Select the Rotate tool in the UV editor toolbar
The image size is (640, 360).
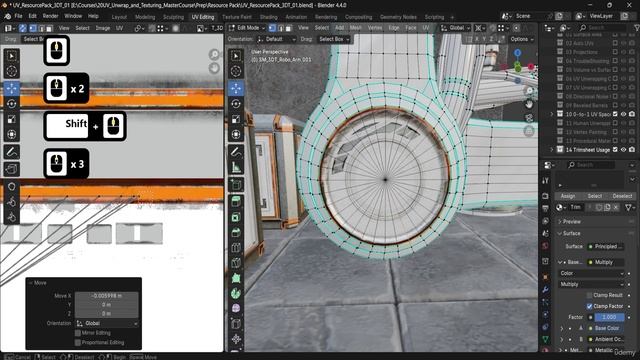(11, 104)
